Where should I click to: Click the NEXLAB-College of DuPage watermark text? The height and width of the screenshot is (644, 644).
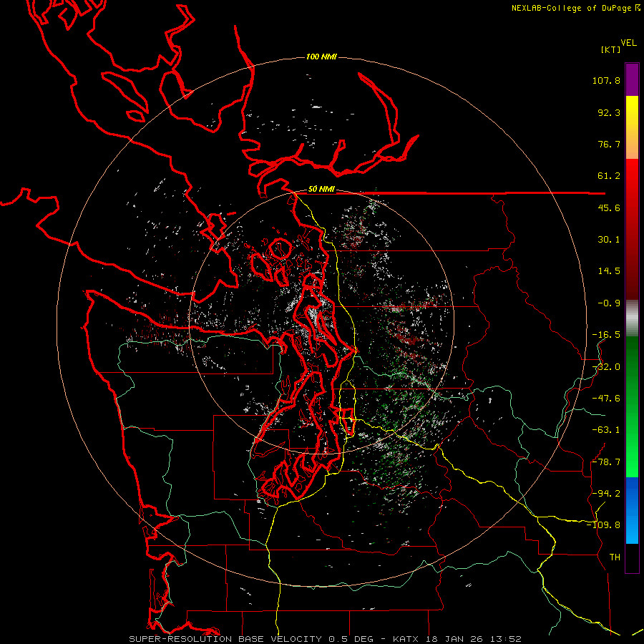point(571,8)
